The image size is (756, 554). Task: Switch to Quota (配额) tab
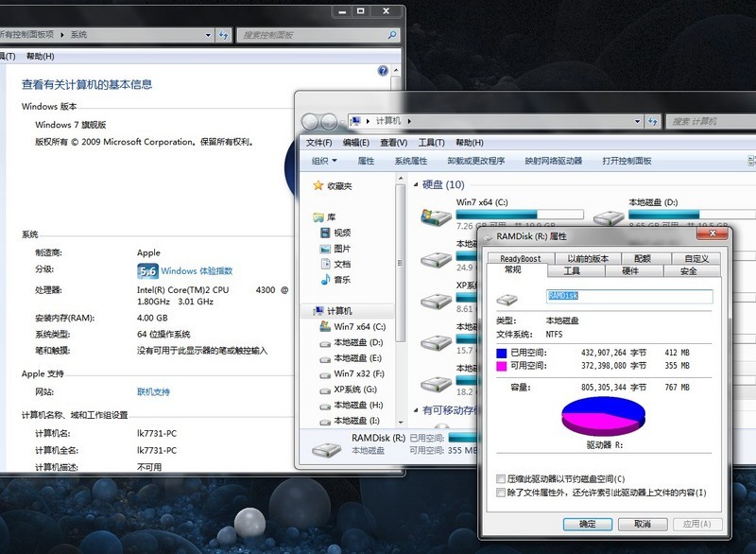[643, 258]
